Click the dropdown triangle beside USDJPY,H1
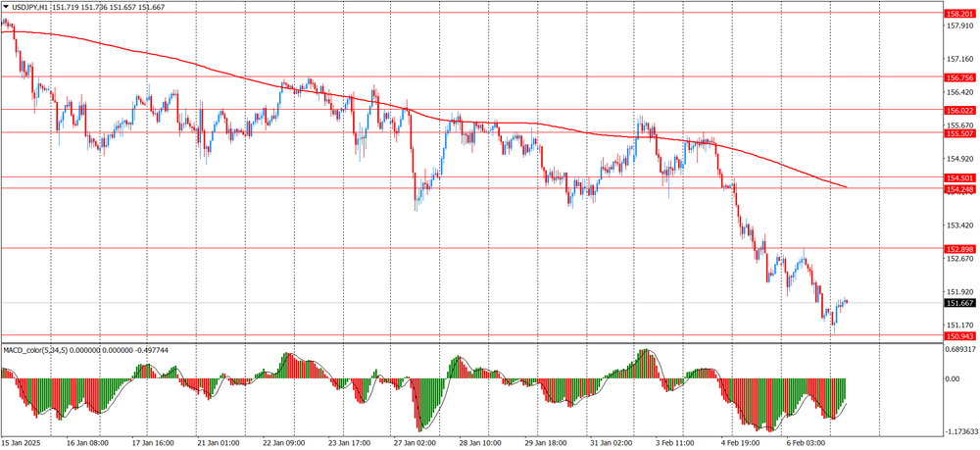 pos(6,7)
